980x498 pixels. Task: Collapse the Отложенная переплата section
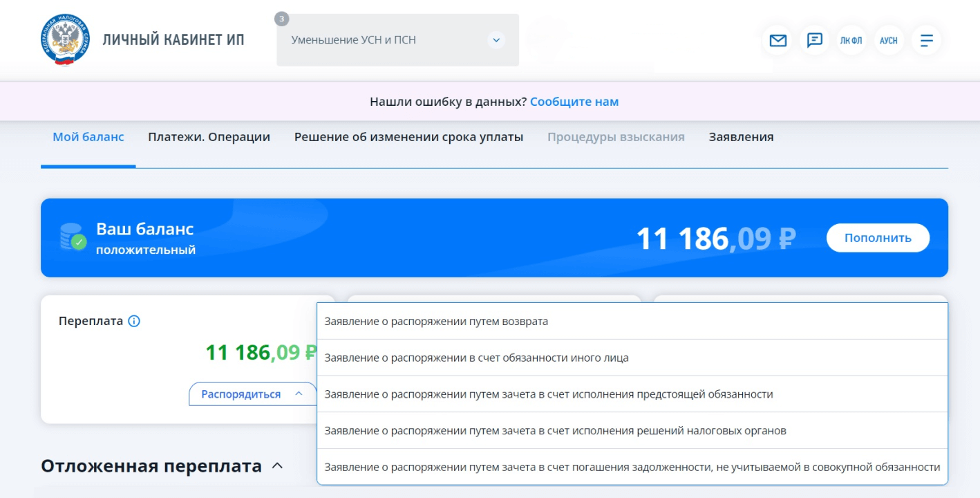tap(277, 466)
